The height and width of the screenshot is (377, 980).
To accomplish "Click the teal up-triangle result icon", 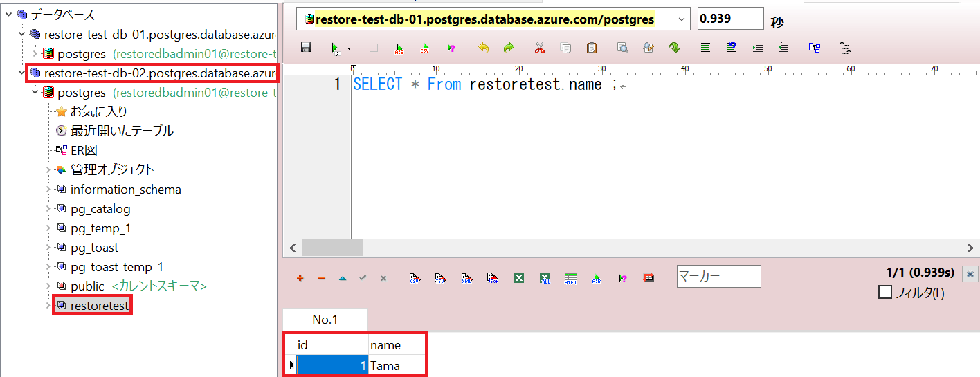I will click(x=342, y=277).
